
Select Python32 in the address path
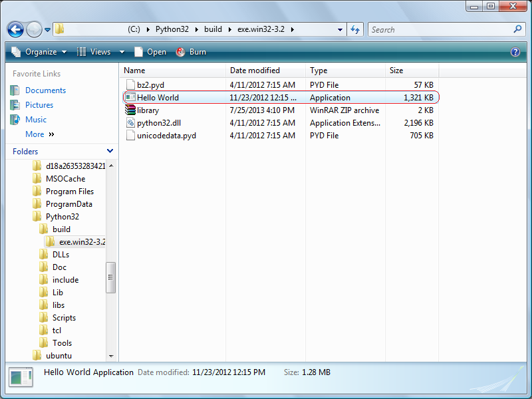172,29
